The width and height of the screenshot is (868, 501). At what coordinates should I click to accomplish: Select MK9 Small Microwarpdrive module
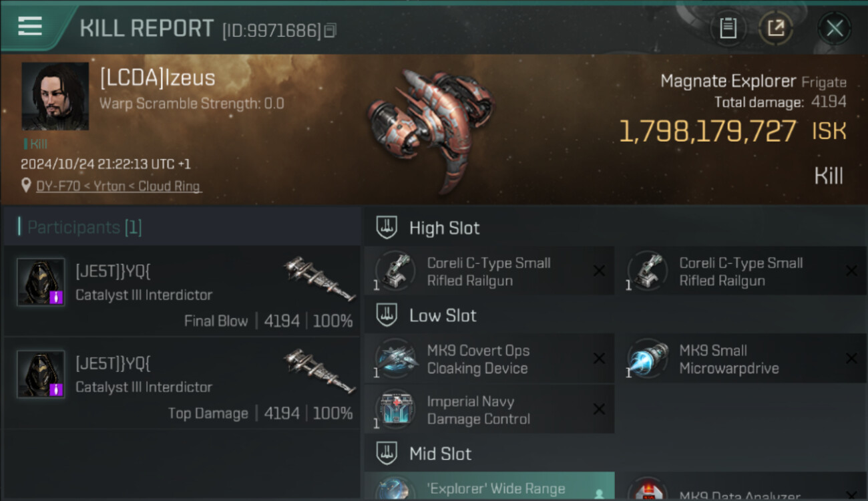coord(742,359)
